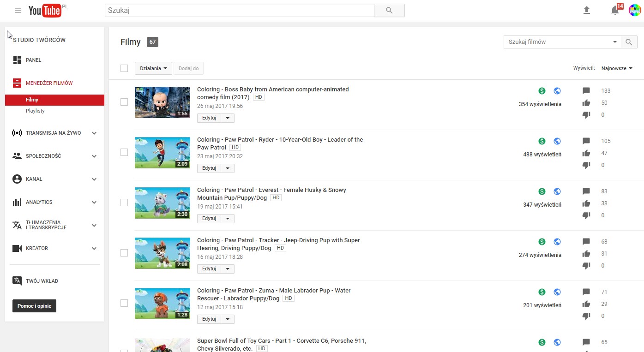The height and width of the screenshot is (352, 644).
Task: Select the Tracker video checkbox
Action: pos(124,253)
